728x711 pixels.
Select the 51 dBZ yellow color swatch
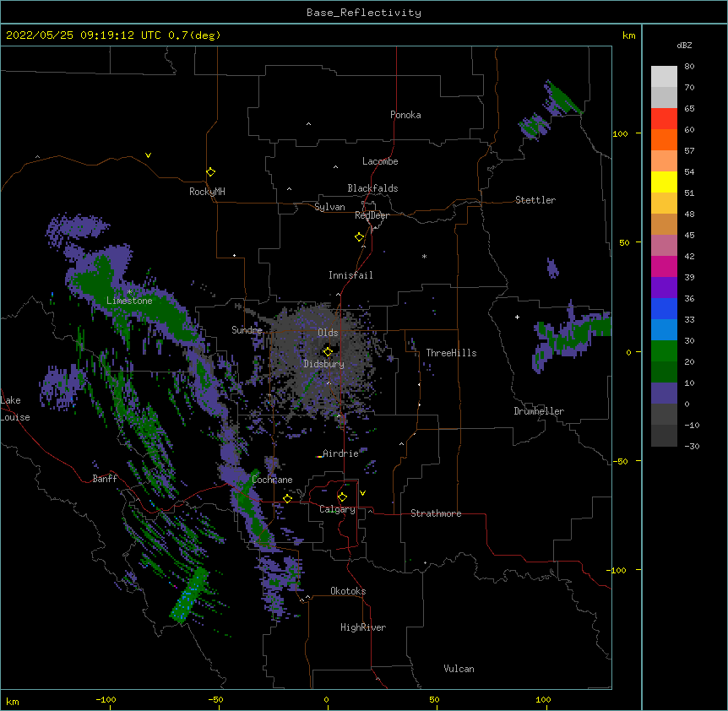[x=664, y=182]
